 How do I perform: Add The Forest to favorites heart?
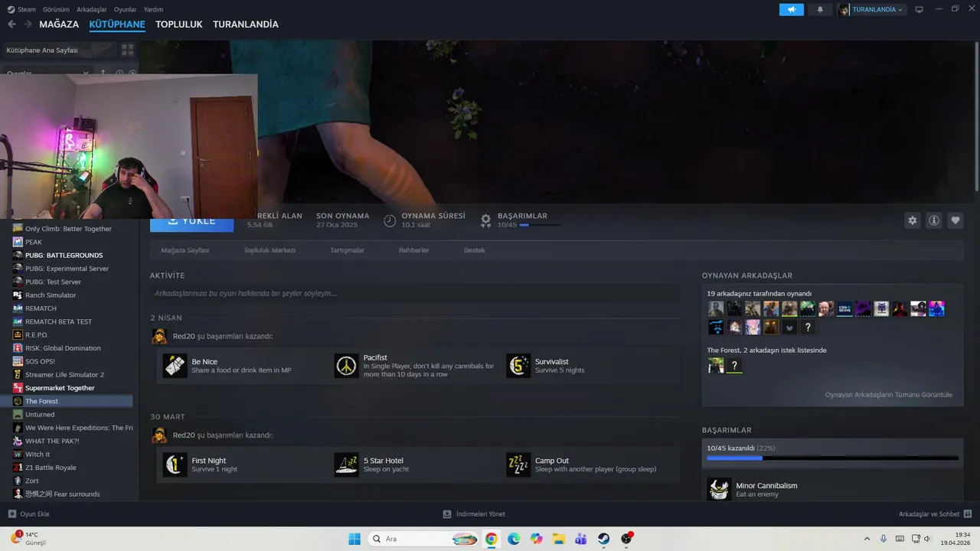pyautogui.click(x=955, y=220)
